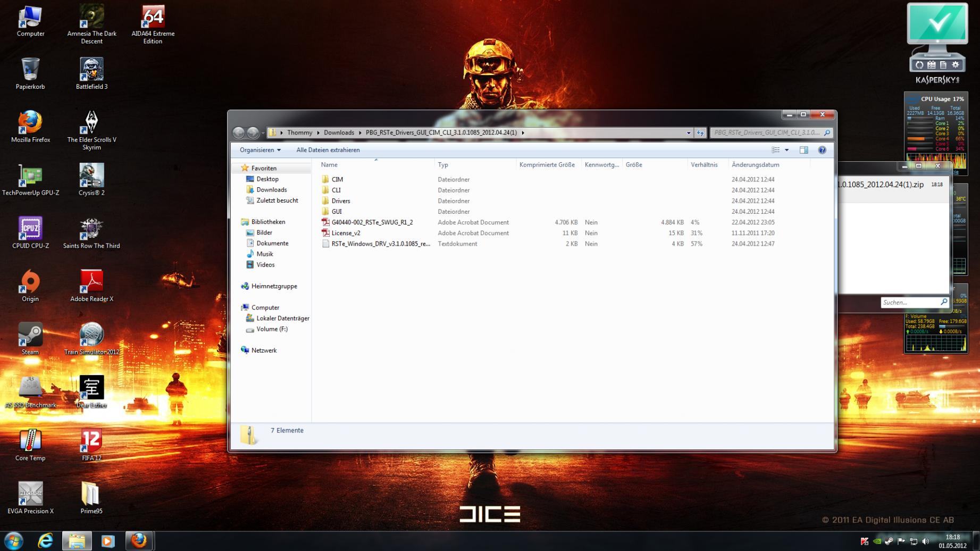Sort by Typ column header

pos(475,165)
